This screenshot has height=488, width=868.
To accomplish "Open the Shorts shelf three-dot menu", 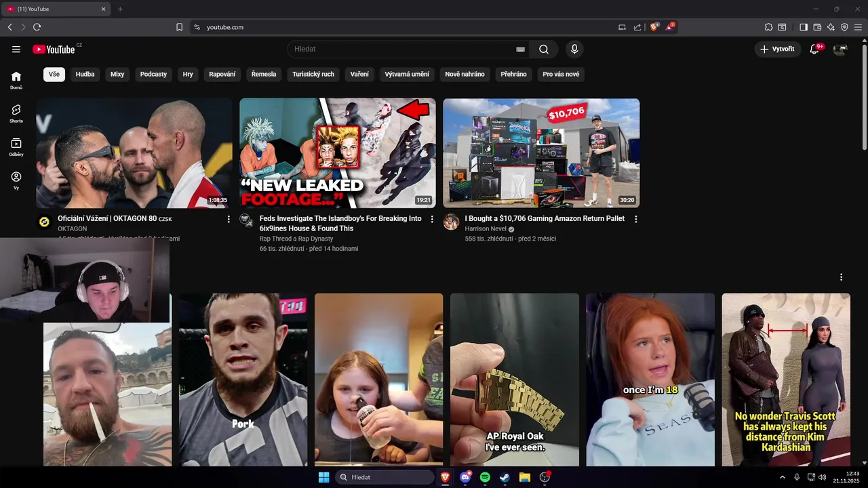I will tap(841, 277).
